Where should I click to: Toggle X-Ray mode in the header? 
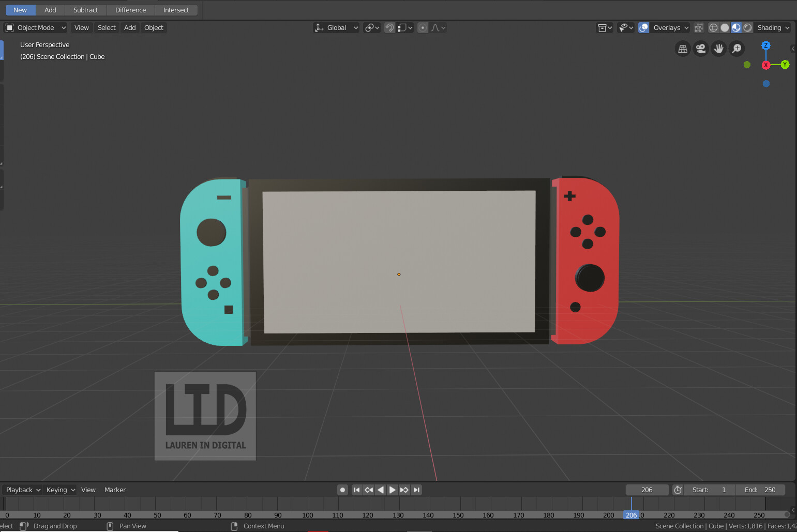[x=699, y=27]
